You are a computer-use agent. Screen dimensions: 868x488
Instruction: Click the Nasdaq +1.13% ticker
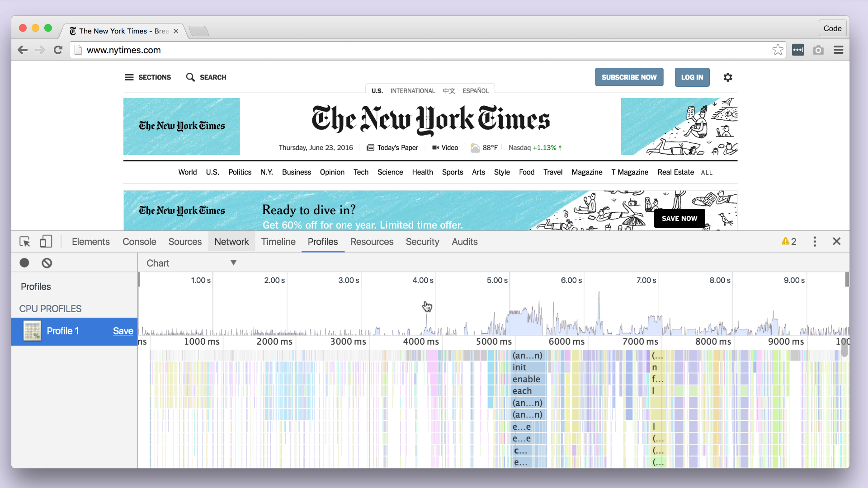[535, 148]
